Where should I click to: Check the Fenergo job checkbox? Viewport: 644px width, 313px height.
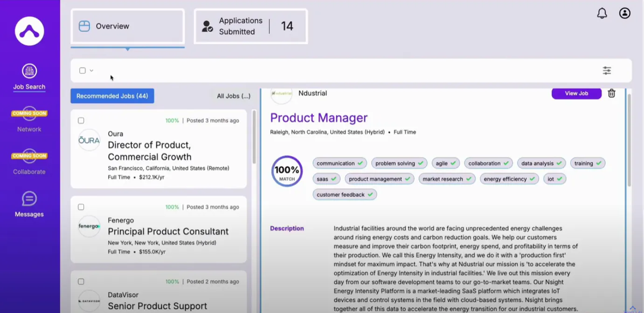click(x=81, y=207)
